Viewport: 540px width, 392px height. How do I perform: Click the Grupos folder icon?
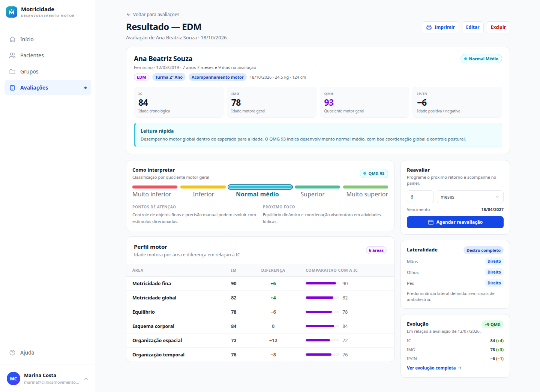point(12,72)
